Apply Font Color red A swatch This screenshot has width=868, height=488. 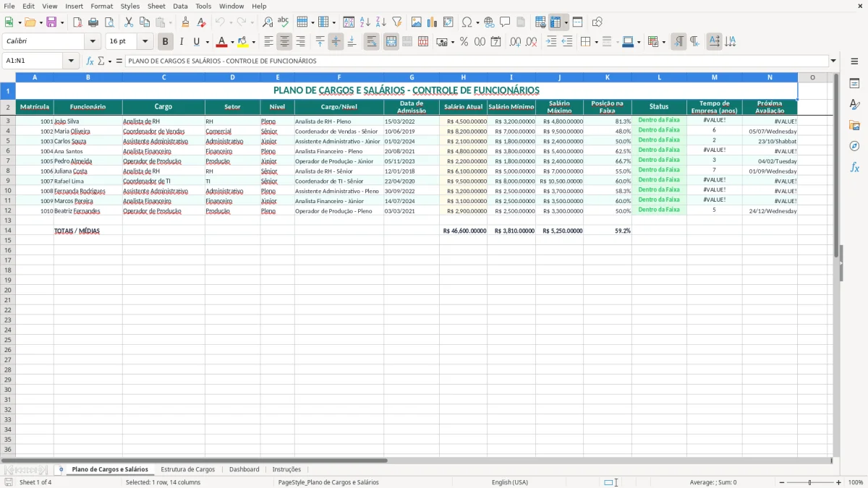coord(222,42)
